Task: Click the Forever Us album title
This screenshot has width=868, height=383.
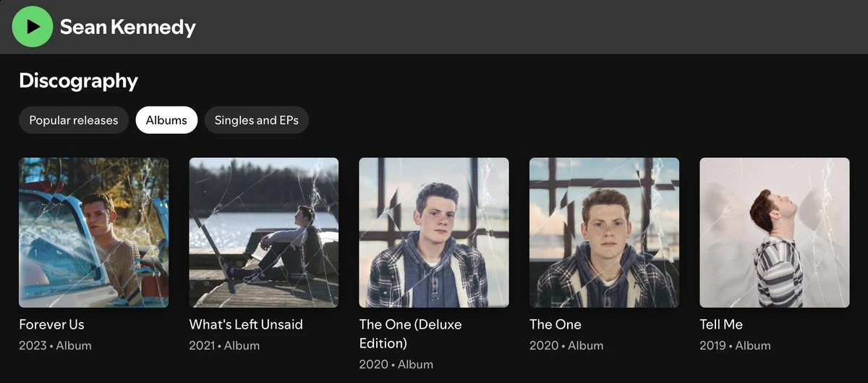Action: (51, 324)
